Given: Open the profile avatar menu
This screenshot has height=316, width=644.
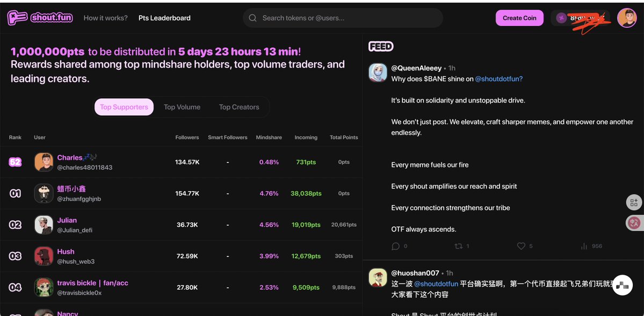Looking at the screenshot, I should pos(627,18).
